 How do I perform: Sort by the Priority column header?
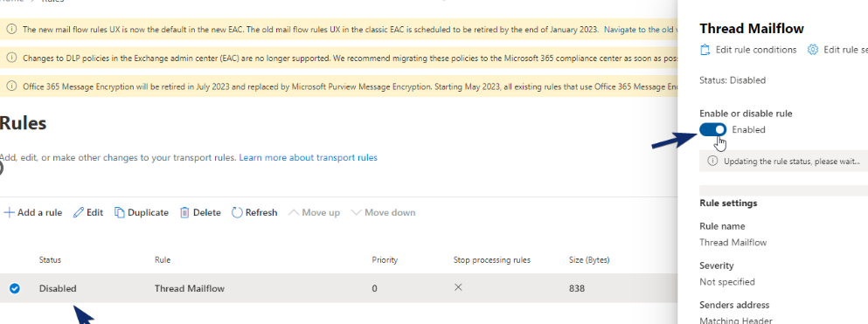click(x=385, y=260)
